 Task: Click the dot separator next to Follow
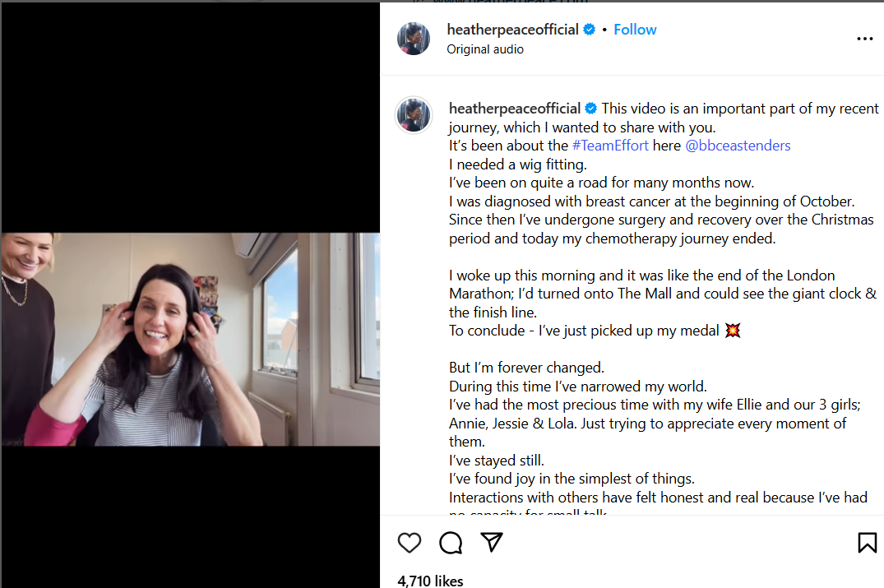603,29
